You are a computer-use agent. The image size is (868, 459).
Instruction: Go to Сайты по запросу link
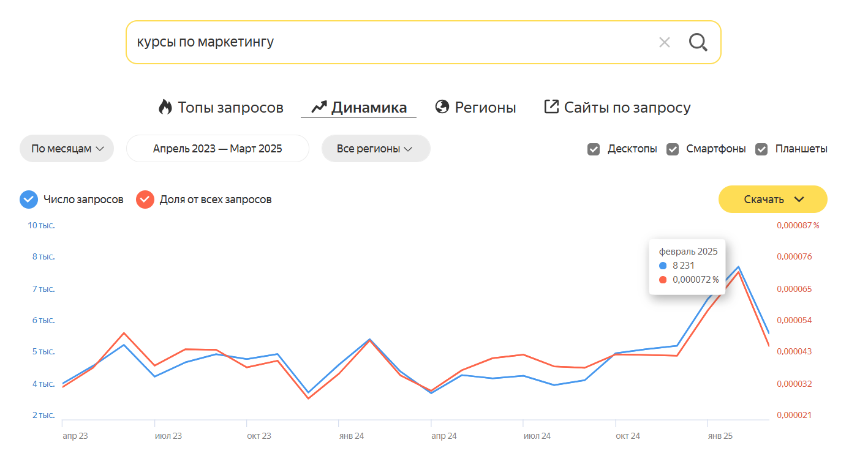pos(627,108)
